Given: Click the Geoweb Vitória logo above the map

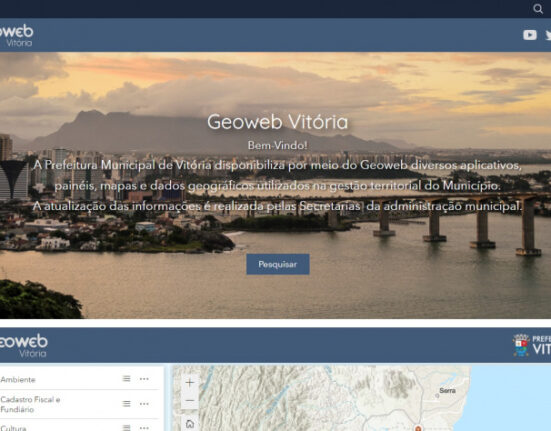Looking at the screenshot, I should coord(24,346).
